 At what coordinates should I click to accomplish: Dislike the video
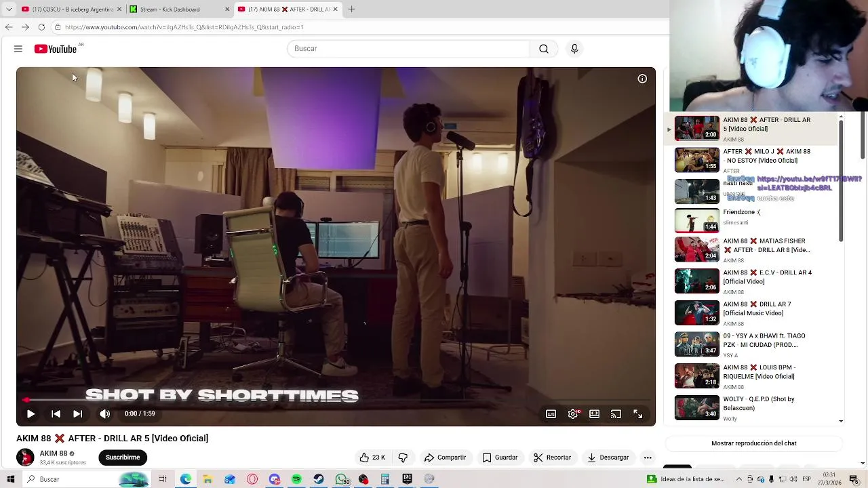(x=403, y=457)
